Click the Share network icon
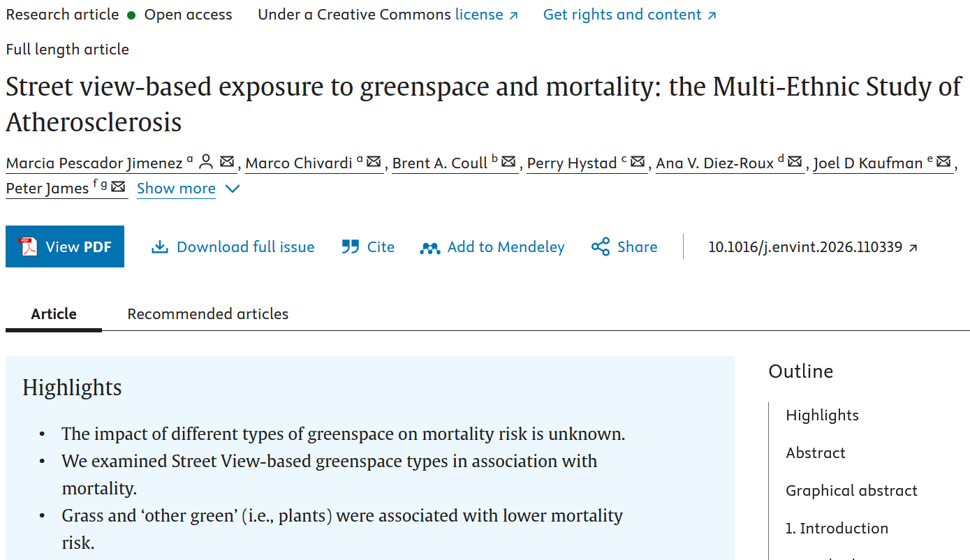Image resolution: width=970 pixels, height=560 pixels. (601, 246)
